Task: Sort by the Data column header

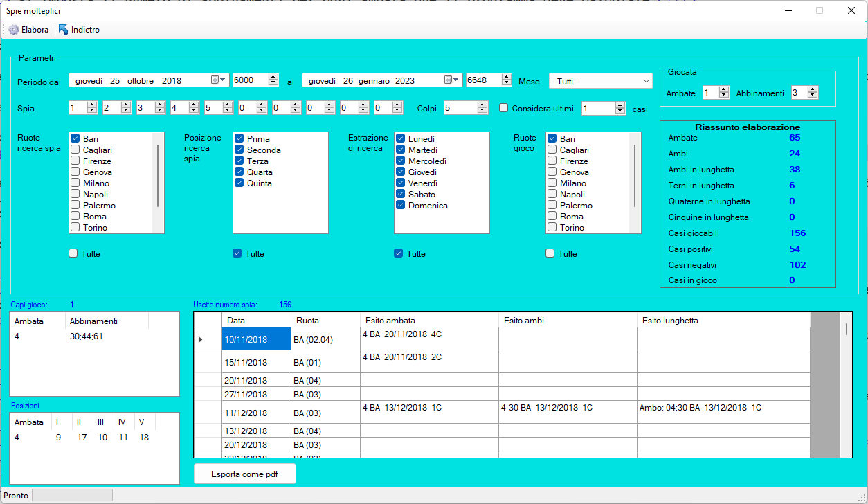Action: pyautogui.click(x=256, y=320)
